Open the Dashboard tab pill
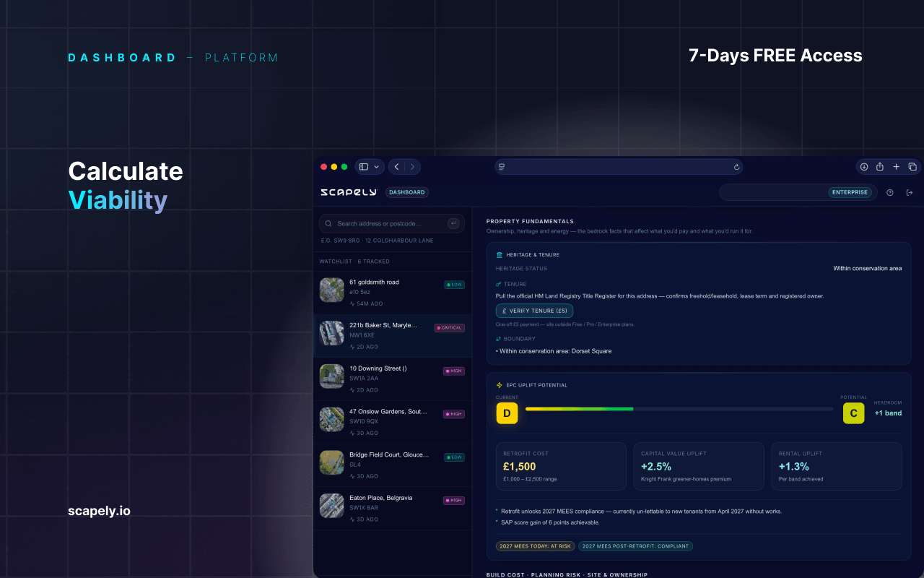 (407, 192)
